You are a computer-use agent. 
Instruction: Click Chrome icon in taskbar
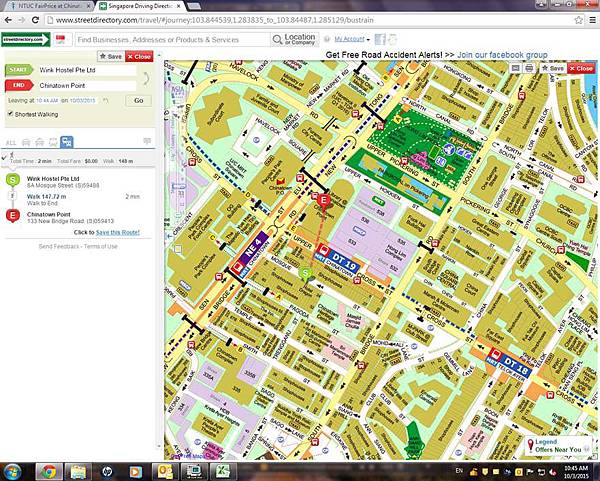(49, 471)
